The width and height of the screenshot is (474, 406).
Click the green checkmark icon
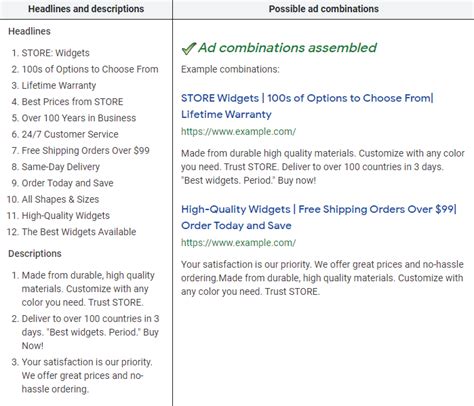[x=188, y=49]
